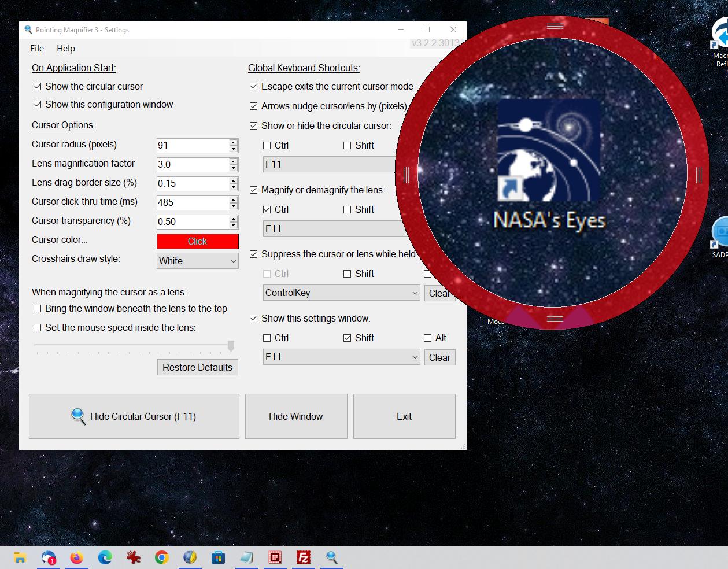Switch to Pointing Magnifier taskbar icon

[x=331, y=557]
